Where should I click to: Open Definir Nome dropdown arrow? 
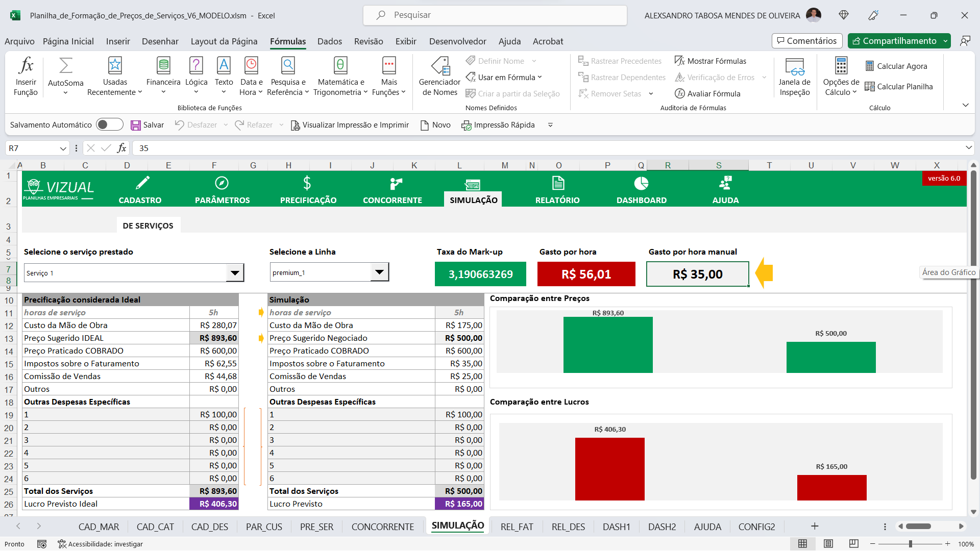[534, 61]
